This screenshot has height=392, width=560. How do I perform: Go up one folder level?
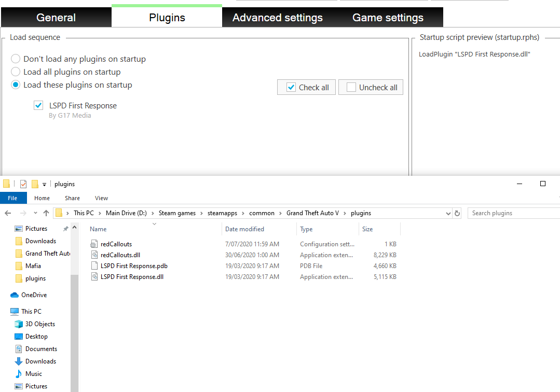click(46, 213)
